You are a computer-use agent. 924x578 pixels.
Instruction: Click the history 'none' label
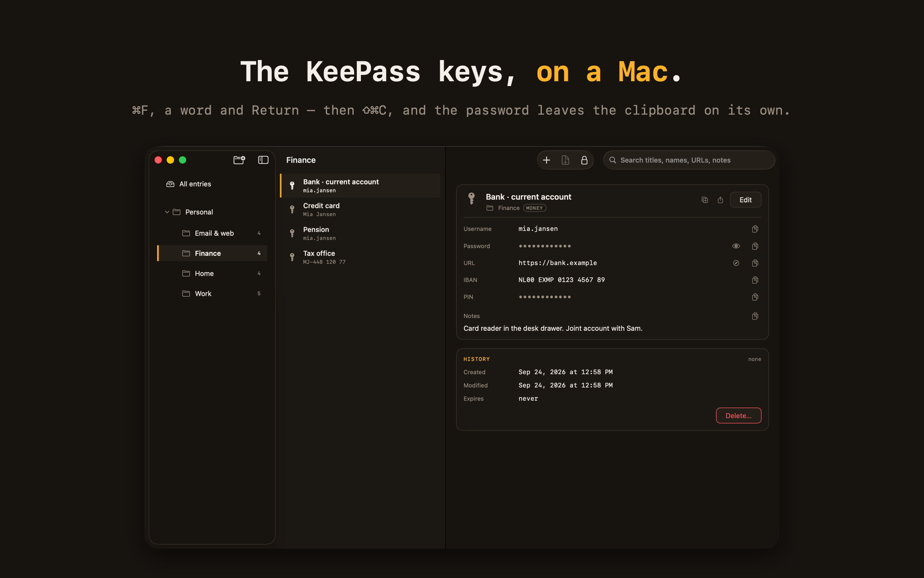pyautogui.click(x=755, y=359)
